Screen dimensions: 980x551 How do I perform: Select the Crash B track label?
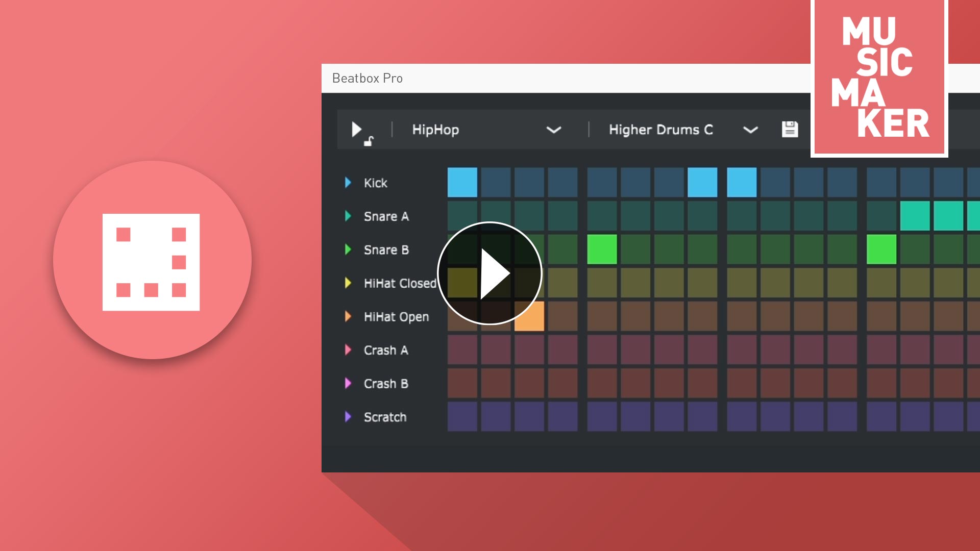386,384
